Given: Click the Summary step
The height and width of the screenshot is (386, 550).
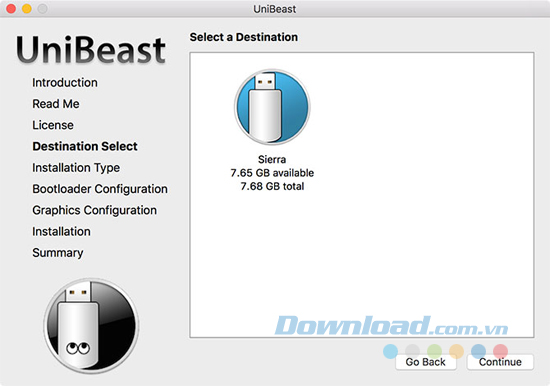Looking at the screenshot, I should click(58, 253).
